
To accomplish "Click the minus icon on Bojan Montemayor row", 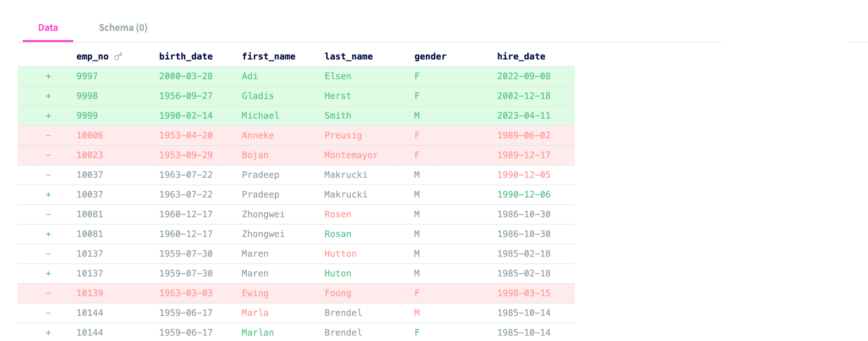I will click(x=49, y=155).
